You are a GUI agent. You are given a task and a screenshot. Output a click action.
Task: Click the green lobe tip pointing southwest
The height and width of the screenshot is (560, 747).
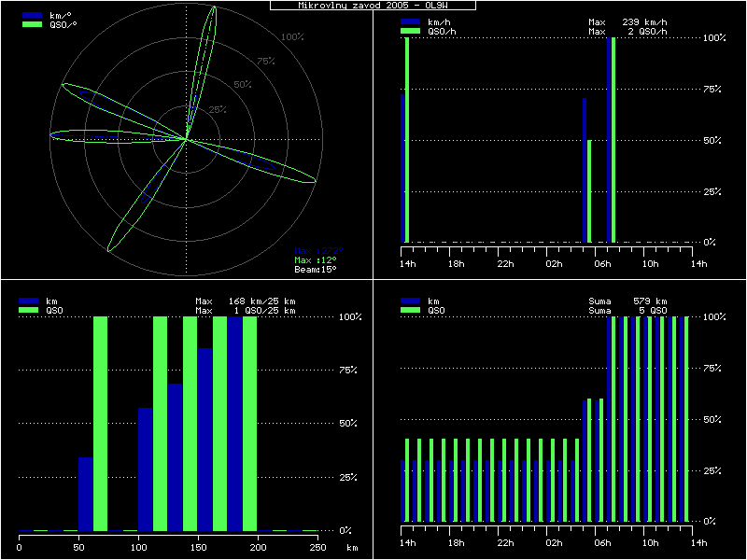tap(109, 249)
